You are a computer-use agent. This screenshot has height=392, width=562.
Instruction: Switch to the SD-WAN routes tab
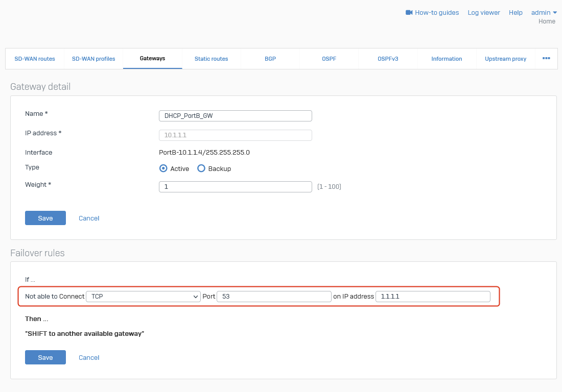[35, 59]
